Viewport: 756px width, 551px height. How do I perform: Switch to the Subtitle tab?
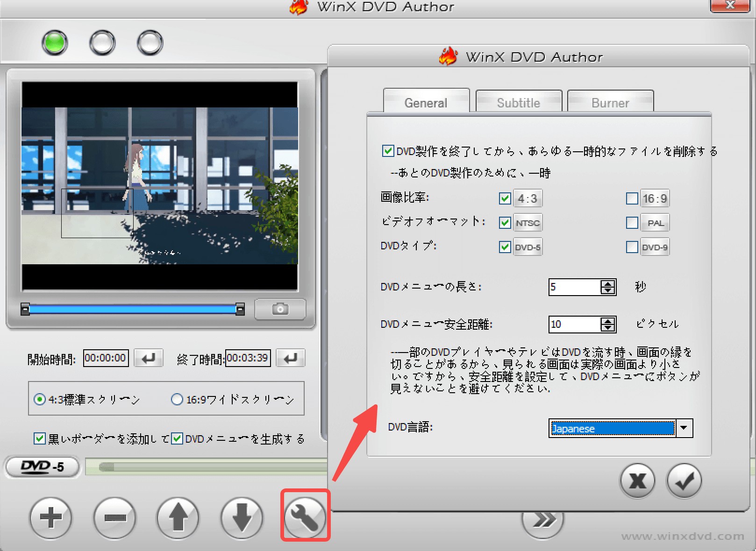(x=519, y=101)
